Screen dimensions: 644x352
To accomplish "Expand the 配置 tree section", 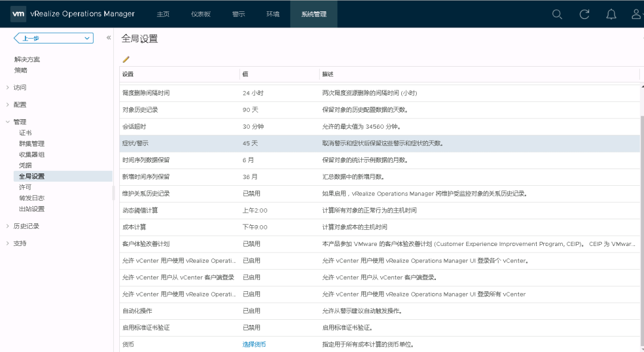I will (8, 105).
